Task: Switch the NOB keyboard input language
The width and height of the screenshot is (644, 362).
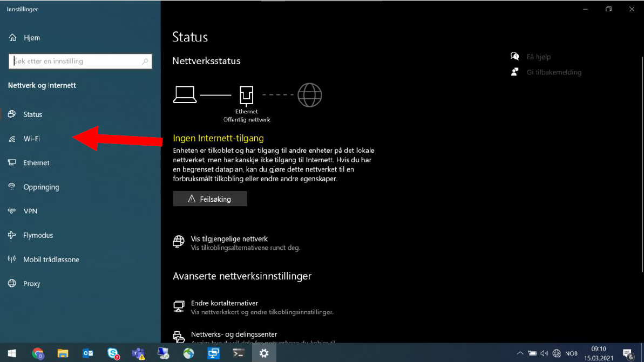Action: [x=571, y=353]
